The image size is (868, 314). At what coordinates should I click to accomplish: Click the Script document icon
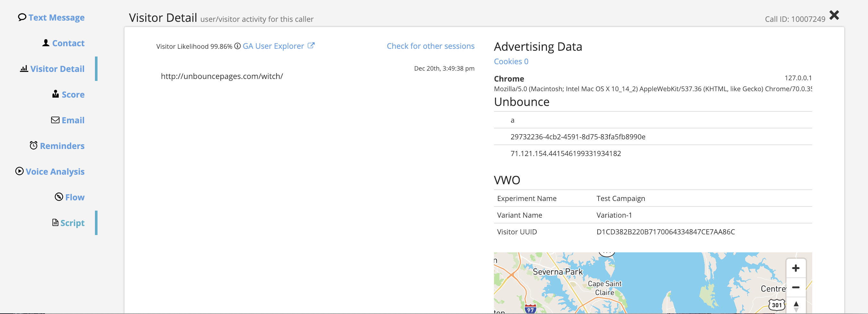[55, 222]
